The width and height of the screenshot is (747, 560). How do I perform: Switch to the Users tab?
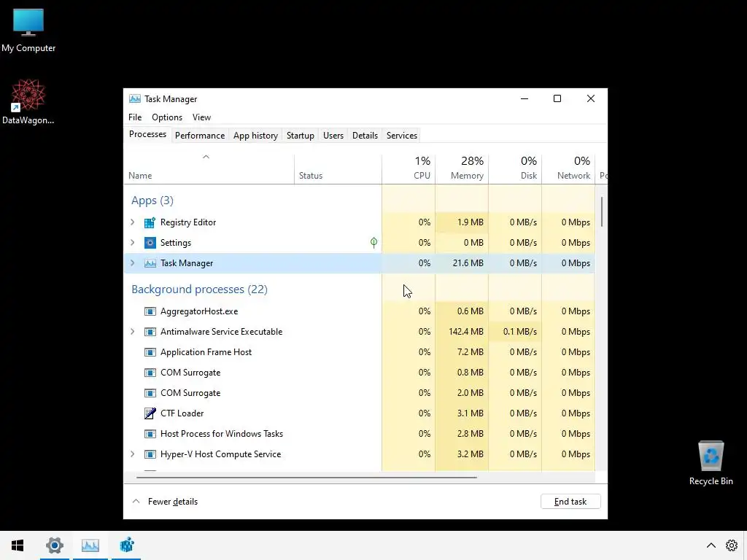pos(333,136)
